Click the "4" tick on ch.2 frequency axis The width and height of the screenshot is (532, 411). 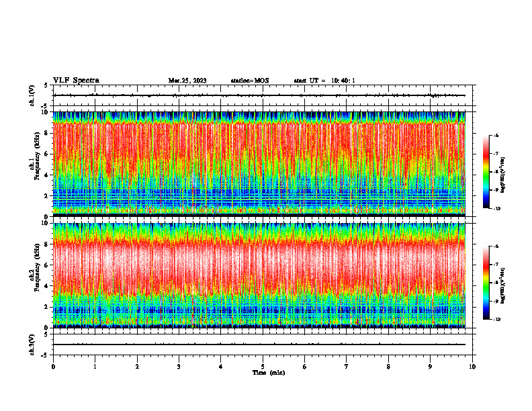point(47,286)
